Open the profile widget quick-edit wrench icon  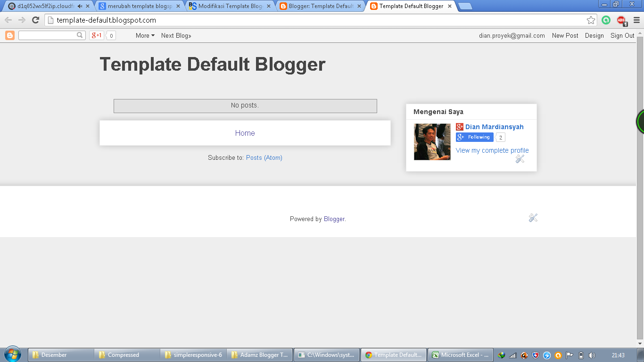520,159
